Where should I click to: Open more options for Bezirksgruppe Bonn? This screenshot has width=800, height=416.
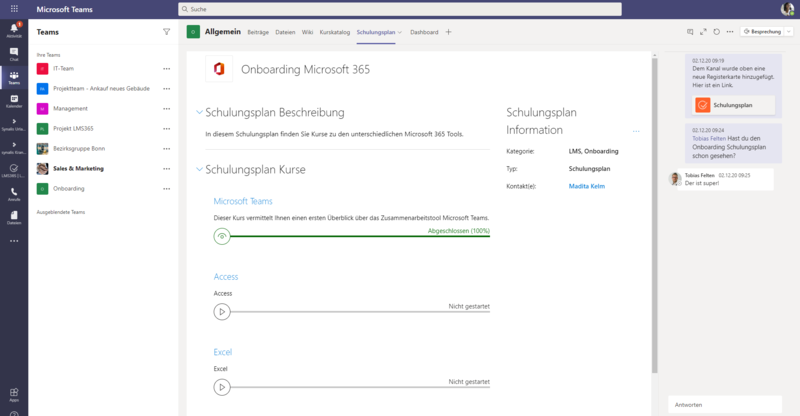tap(166, 149)
